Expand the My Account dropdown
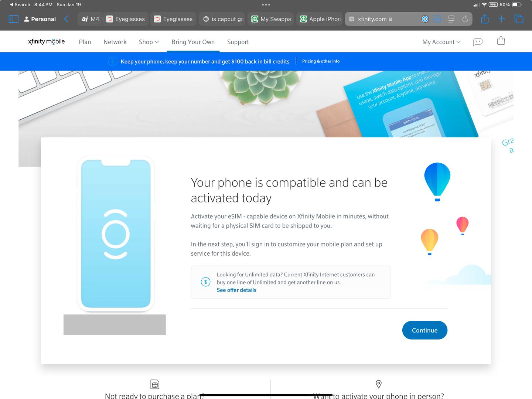This screenshot has height=399, width=532. 441,42
